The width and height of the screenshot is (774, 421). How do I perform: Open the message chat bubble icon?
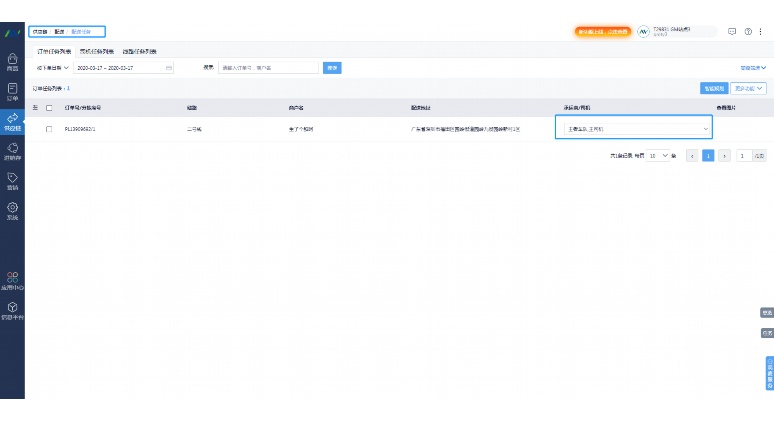click(x=732, y=32)
